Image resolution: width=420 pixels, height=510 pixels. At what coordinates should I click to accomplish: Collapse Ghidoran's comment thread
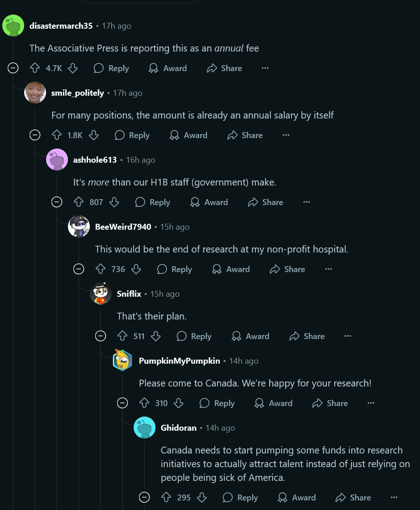pyautogui.click(x=145, y=497)
